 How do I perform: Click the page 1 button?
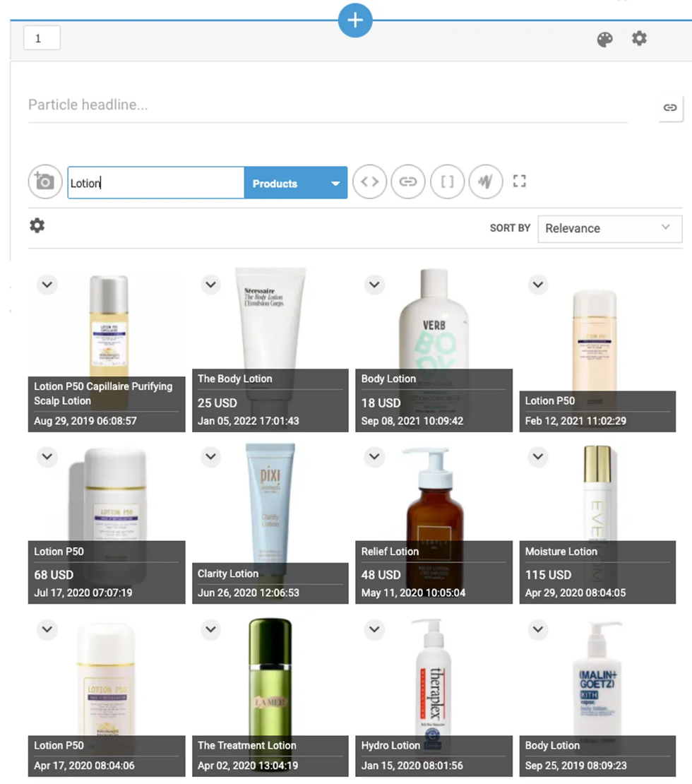pyautogui.click(x=41, y=38)
